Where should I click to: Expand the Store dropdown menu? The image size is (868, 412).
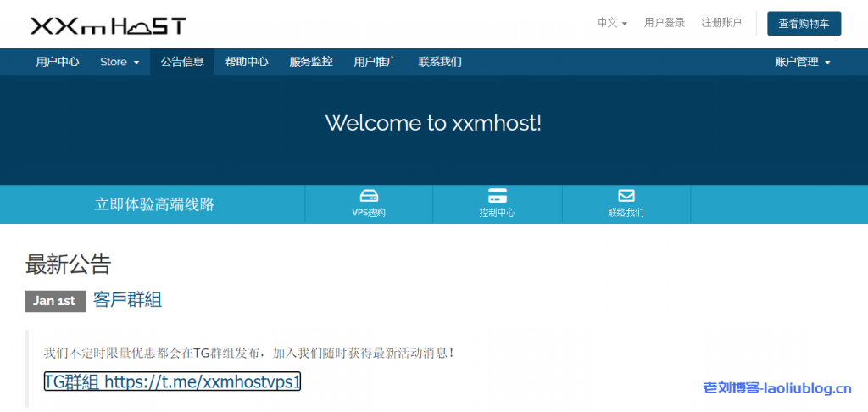click(x=120, y=62)
